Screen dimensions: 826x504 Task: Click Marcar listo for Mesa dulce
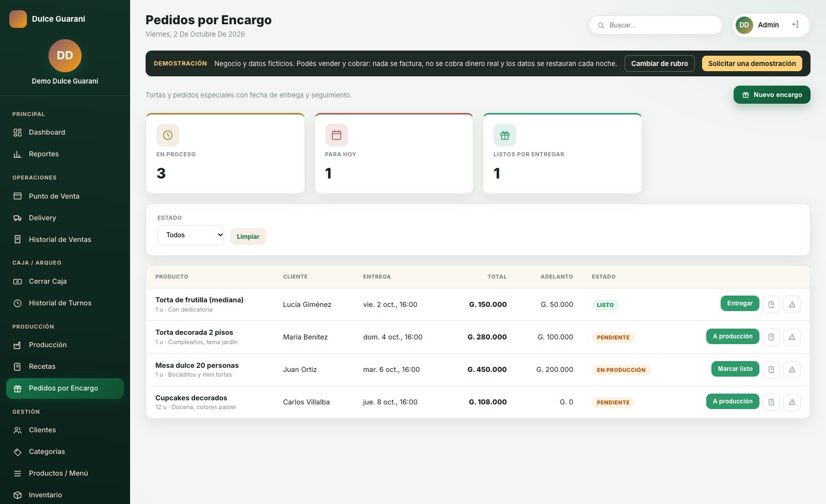(x=735, y=369)
